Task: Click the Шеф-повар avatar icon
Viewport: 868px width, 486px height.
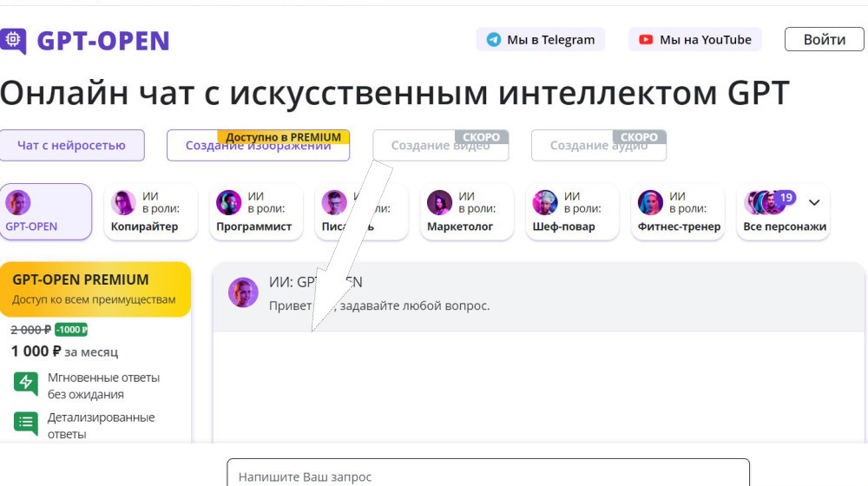Action: click(x=545, y=202)
